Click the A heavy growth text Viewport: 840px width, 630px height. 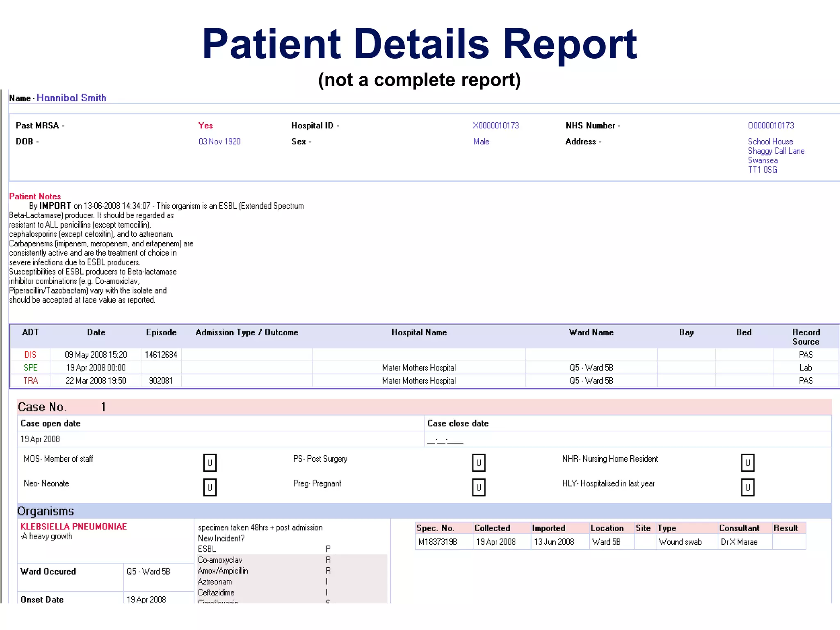tap(47, 536)
